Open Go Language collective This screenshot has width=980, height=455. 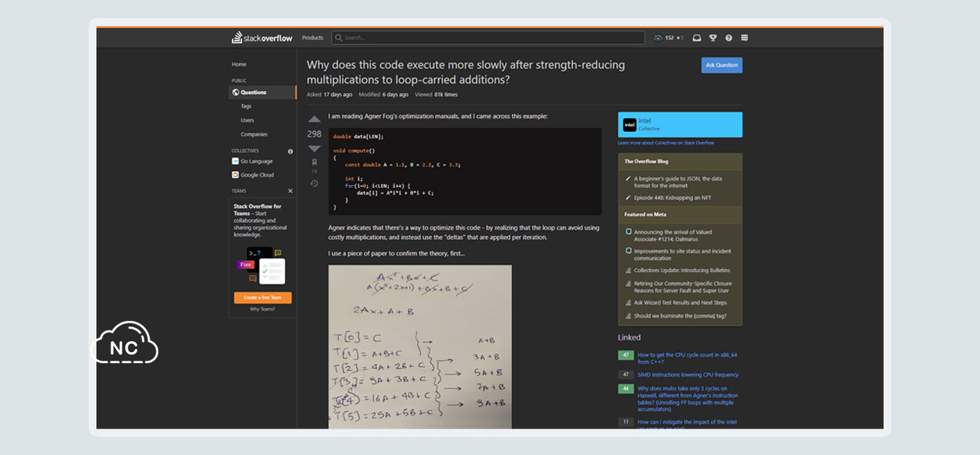256,161
